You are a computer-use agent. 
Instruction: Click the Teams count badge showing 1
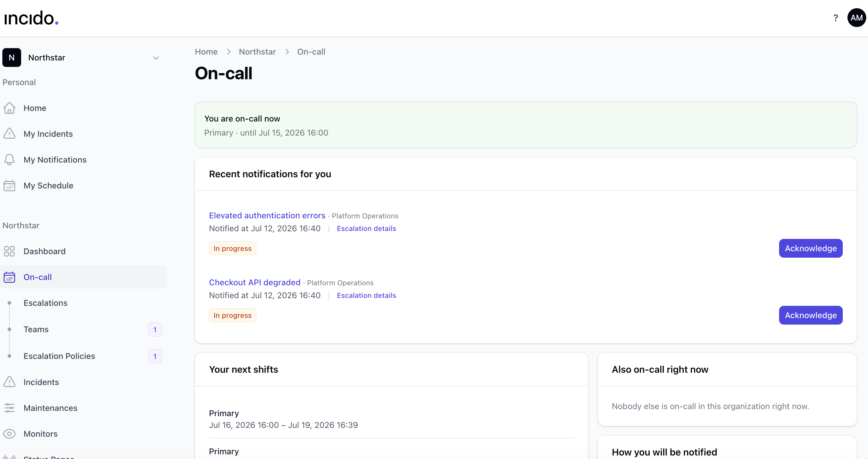[155, 330]
